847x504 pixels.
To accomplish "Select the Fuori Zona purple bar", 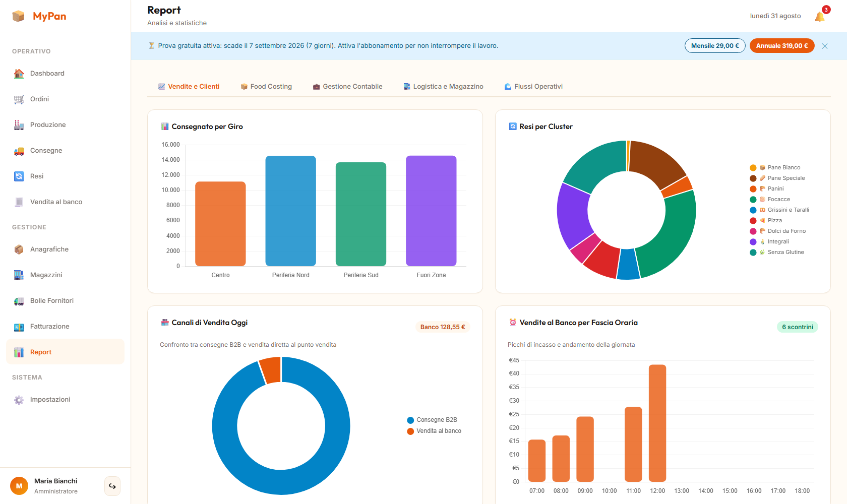I will click(x=431, y=211).
